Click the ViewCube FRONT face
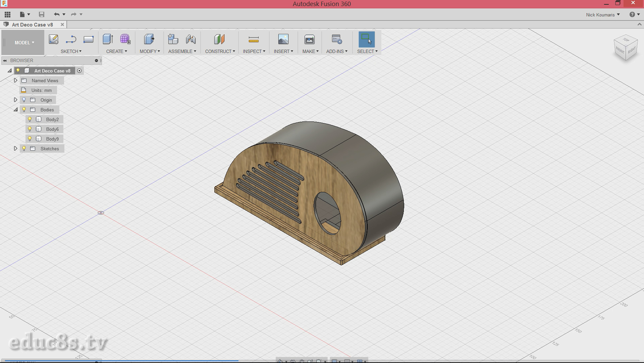 620,51
